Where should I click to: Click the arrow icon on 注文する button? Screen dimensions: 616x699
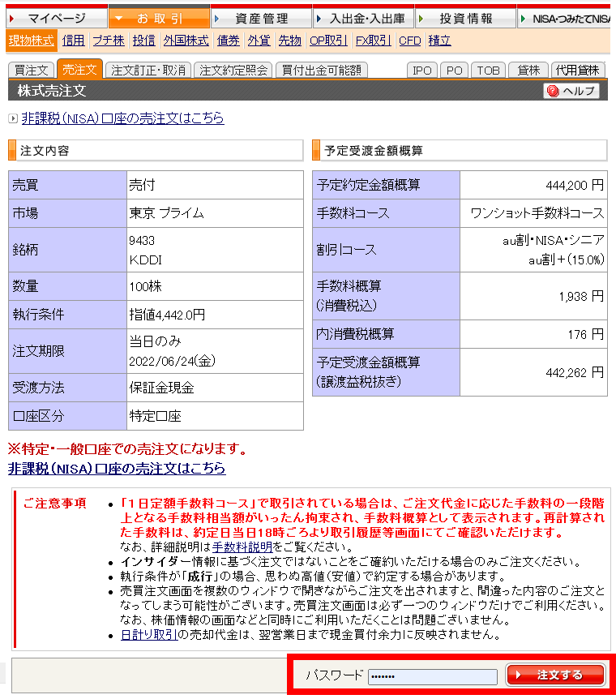pos(518,675)
